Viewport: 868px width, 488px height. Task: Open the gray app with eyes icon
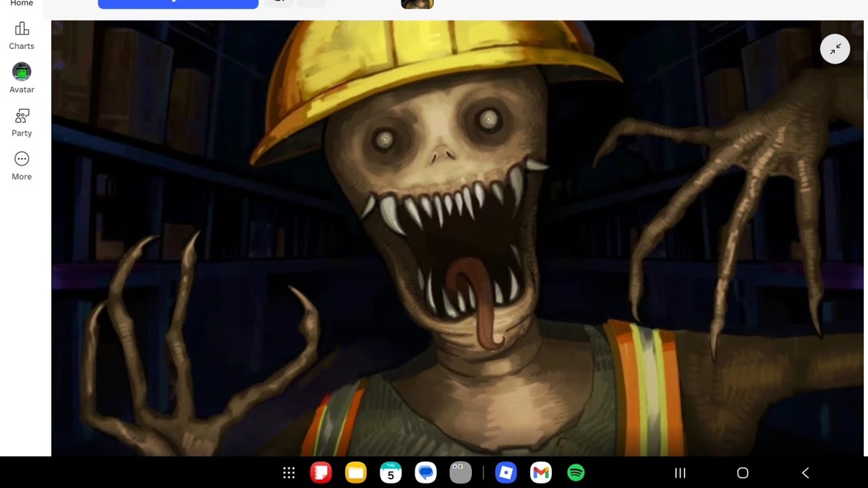coord(460,472)
